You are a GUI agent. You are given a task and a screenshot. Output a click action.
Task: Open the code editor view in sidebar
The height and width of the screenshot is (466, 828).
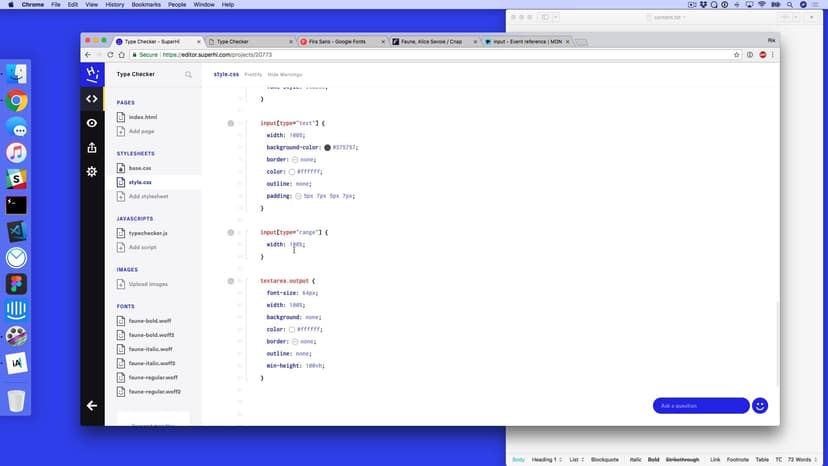tap(92, 98)
